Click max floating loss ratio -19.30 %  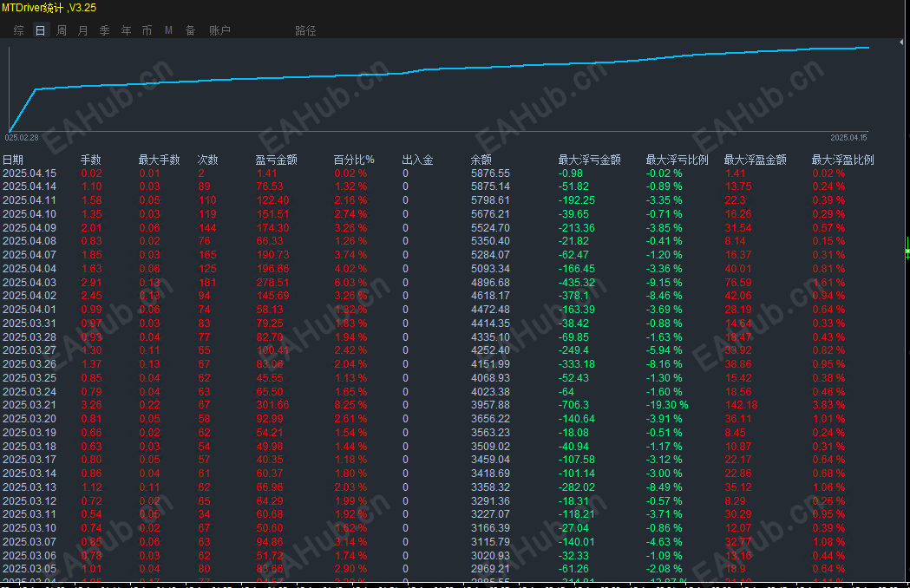tap(667, 405)
